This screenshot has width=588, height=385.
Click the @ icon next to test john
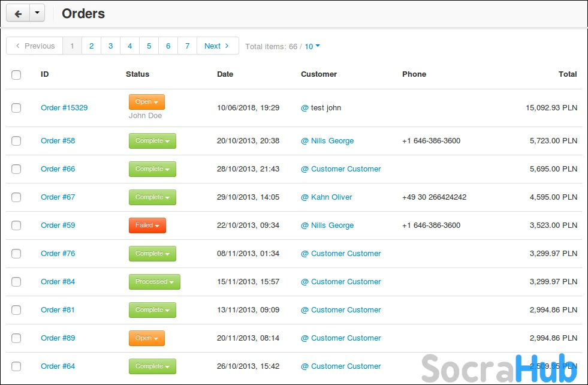[x=304, y=108]
